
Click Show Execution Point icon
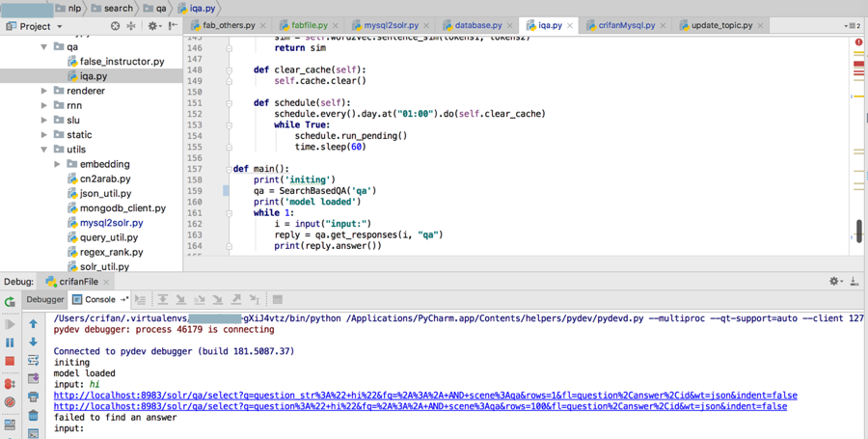pos(141,300)
